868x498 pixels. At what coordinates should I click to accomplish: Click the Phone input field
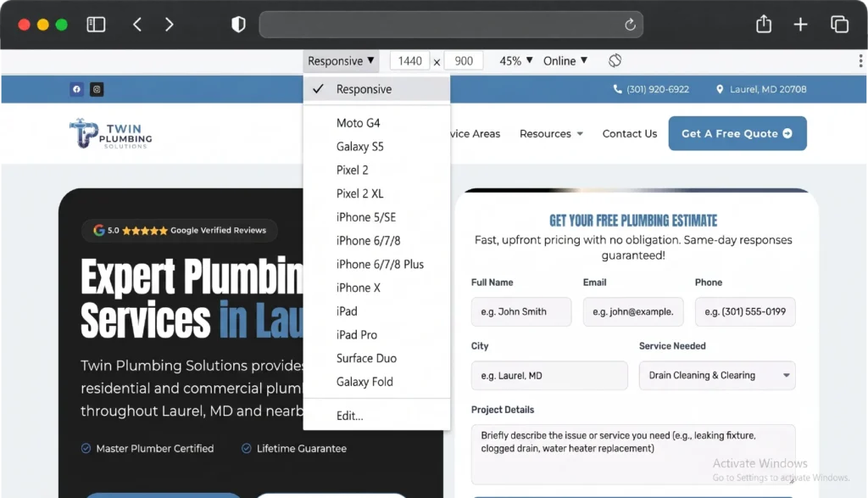point(745,312)
